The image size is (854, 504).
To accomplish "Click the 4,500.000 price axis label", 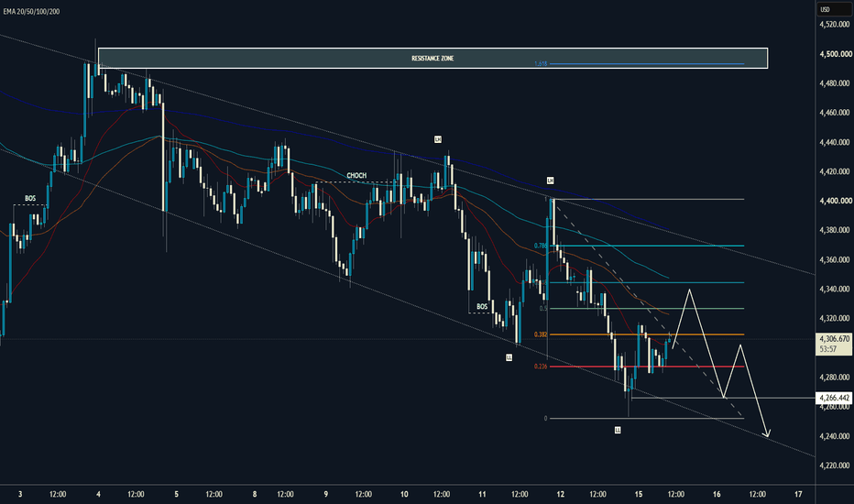I will (835, 54).
